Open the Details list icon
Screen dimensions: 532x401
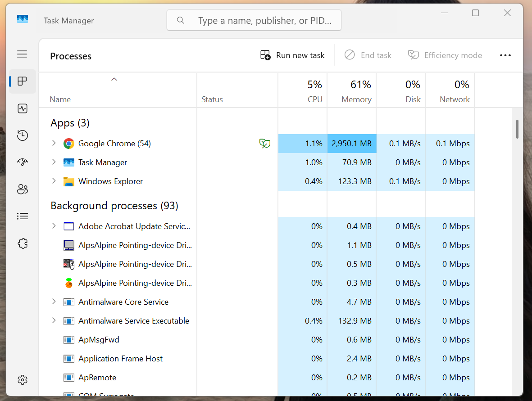click(x=23, y=216)
